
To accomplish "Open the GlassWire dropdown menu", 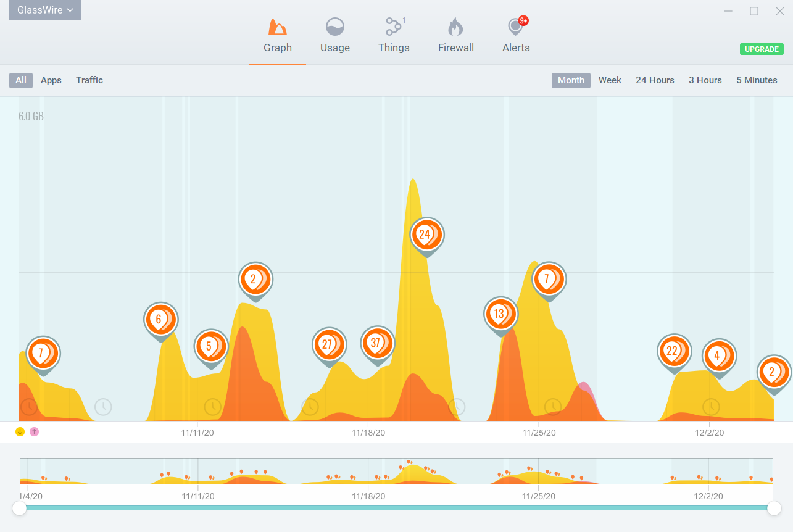I will [45, 10].
